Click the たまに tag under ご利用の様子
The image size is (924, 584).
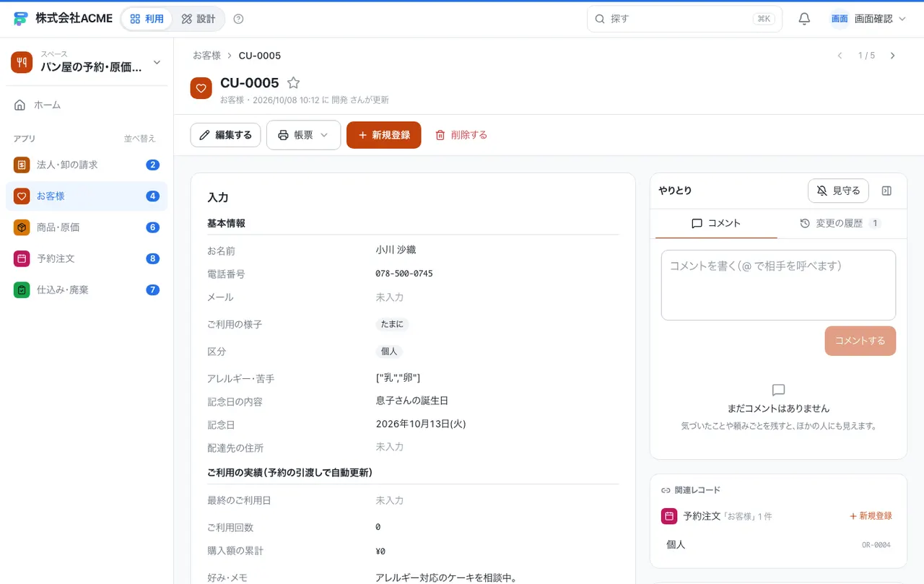(x=392, y=325)
